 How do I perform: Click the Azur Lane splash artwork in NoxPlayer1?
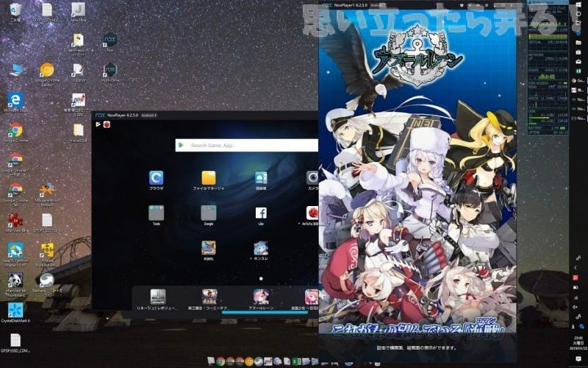(x=417, y=171)
